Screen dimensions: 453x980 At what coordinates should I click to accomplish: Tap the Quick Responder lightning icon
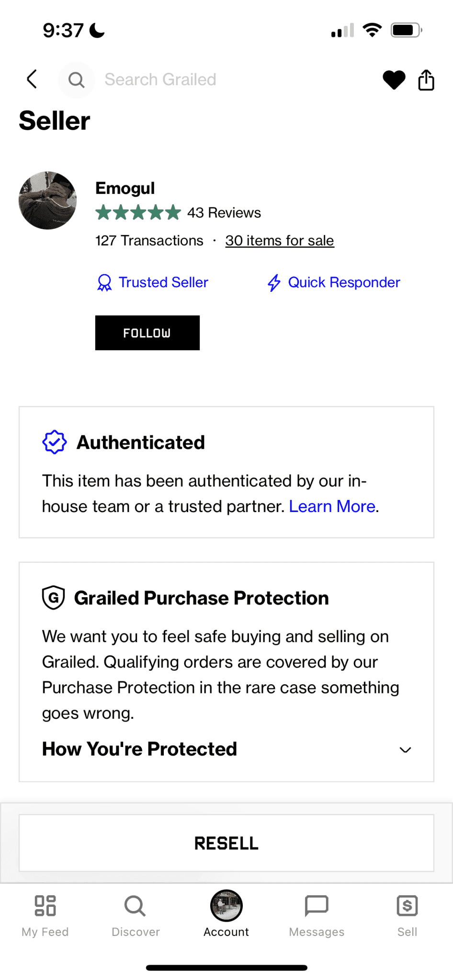tap(274, 283)
